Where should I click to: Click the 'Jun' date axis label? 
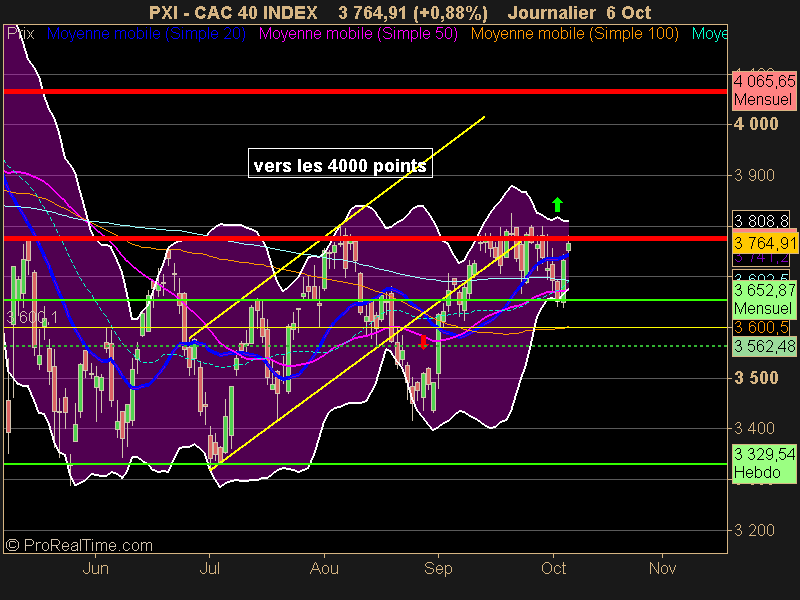click(95, 568)
